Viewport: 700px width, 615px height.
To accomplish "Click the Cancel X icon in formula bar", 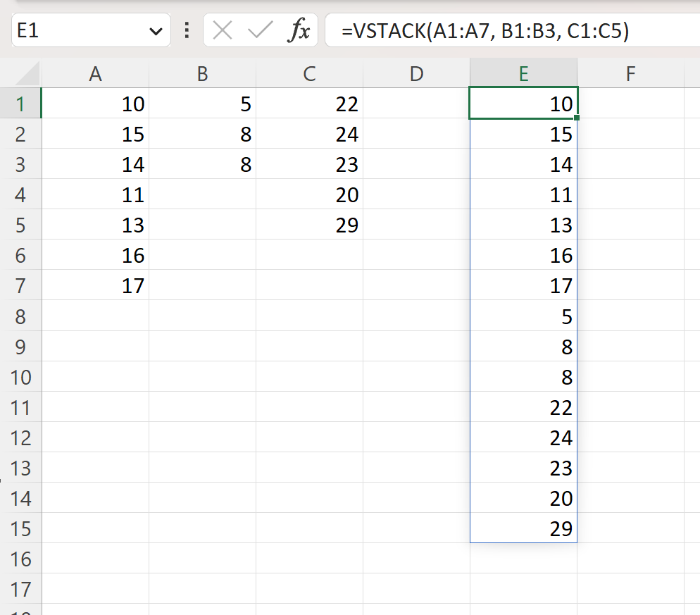I will tap(223, 30).
